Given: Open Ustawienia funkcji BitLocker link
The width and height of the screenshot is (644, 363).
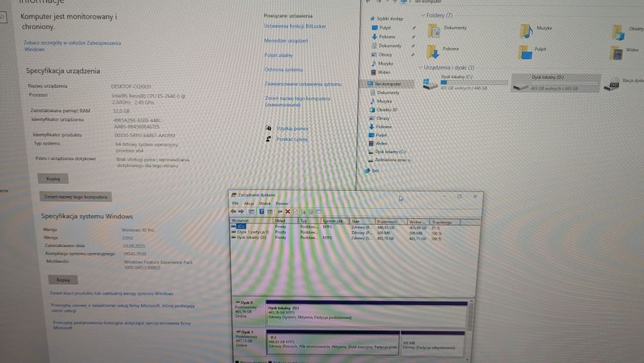Looking at the screenshot, I should [295, 26].
